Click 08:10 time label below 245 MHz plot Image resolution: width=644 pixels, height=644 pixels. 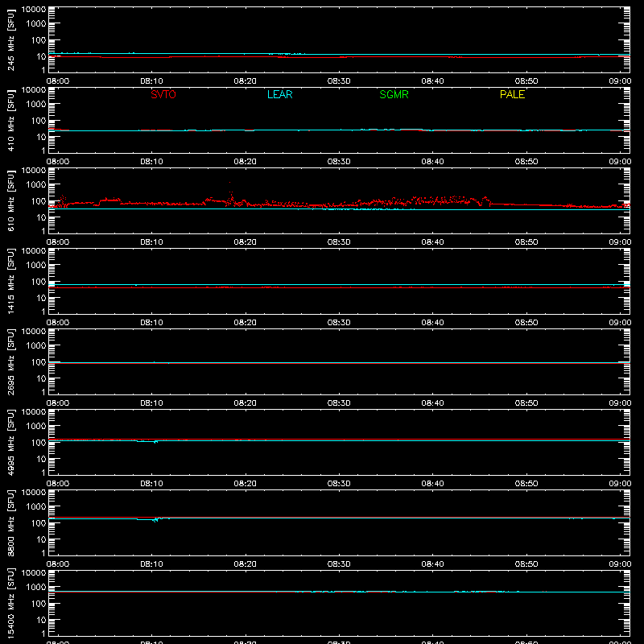pos(151,81)
